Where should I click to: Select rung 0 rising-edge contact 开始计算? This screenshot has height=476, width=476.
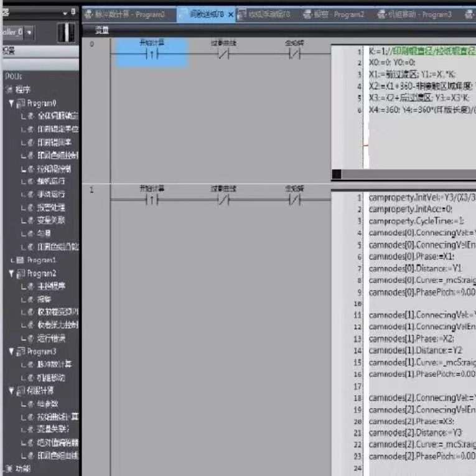pos(152,54)
